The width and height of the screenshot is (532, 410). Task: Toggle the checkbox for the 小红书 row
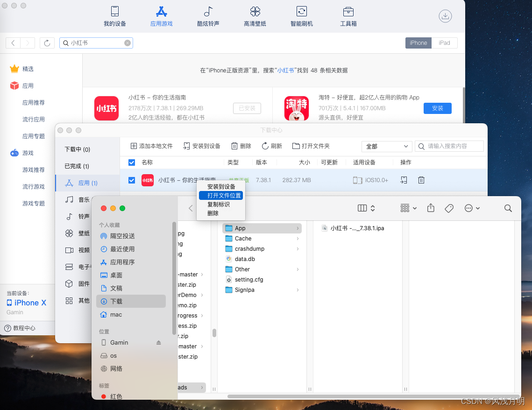pyautogui.click(x=132, y=180)
